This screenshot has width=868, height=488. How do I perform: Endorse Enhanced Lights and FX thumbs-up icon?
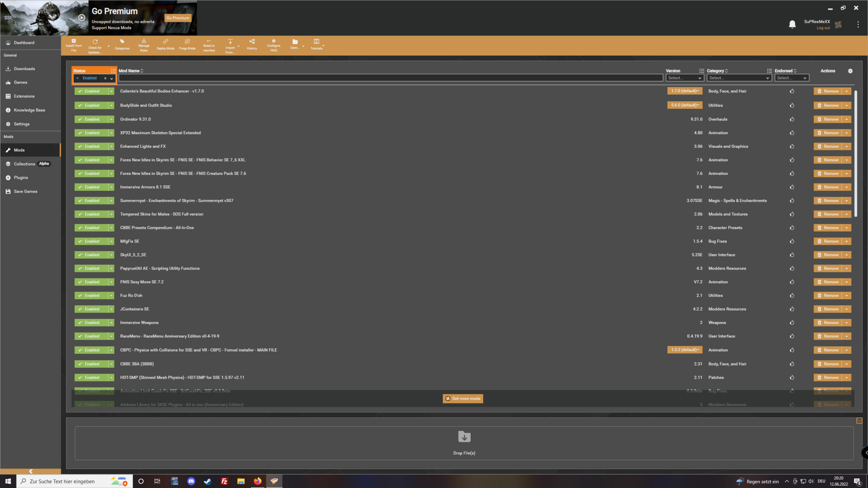(x=792, y=146)
